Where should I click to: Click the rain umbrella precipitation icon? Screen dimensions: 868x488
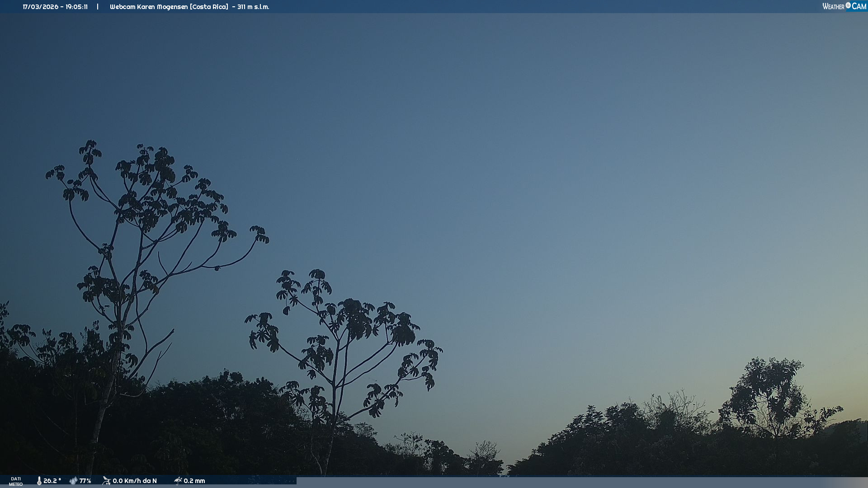178,481
